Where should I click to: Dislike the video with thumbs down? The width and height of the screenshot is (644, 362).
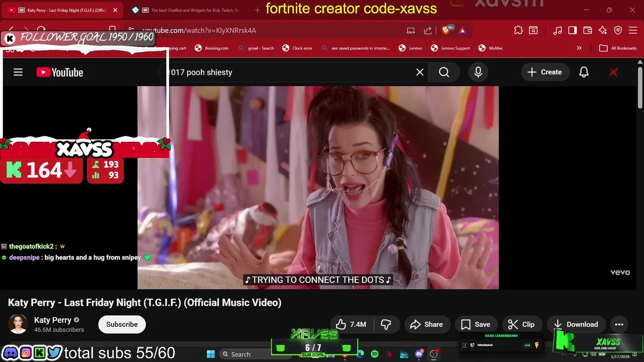pos(386,324)
